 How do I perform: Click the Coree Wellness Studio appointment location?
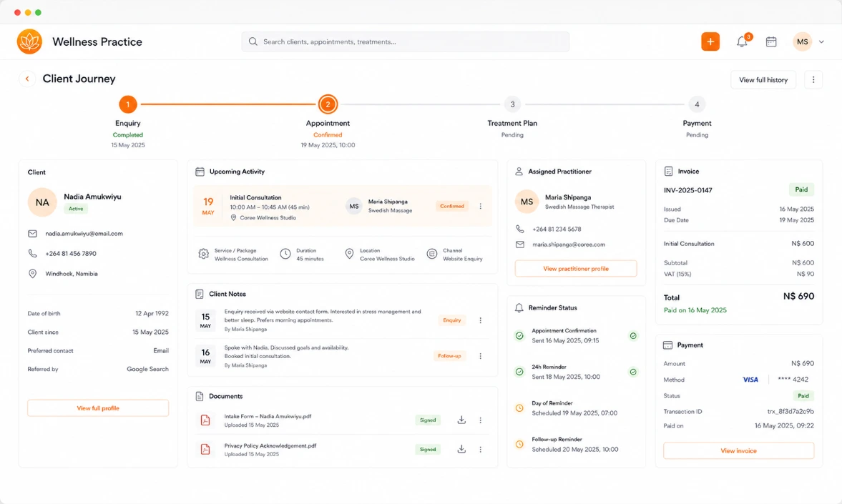click(x=268, y=218)
